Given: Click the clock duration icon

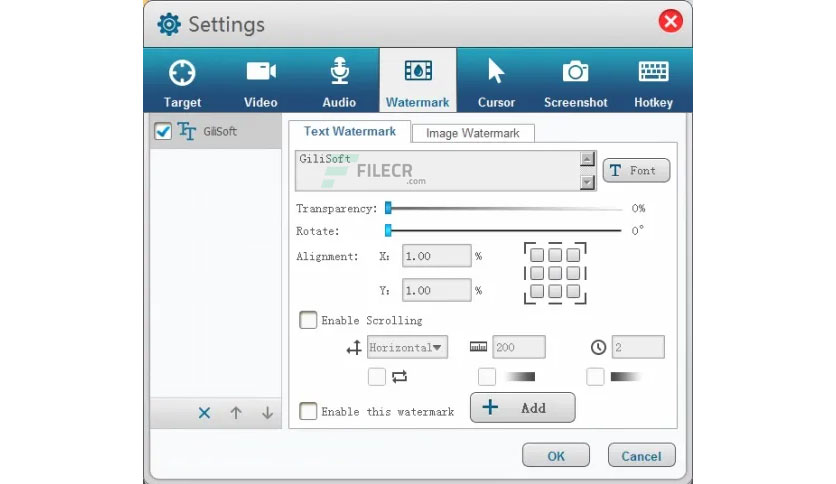Looking at the screenshot, I should [598, 348].
